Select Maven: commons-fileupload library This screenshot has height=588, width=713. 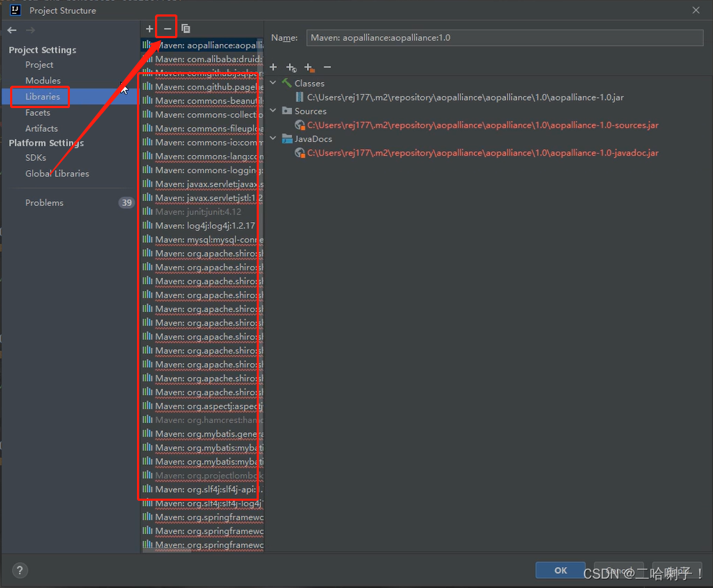coord(203,128)
